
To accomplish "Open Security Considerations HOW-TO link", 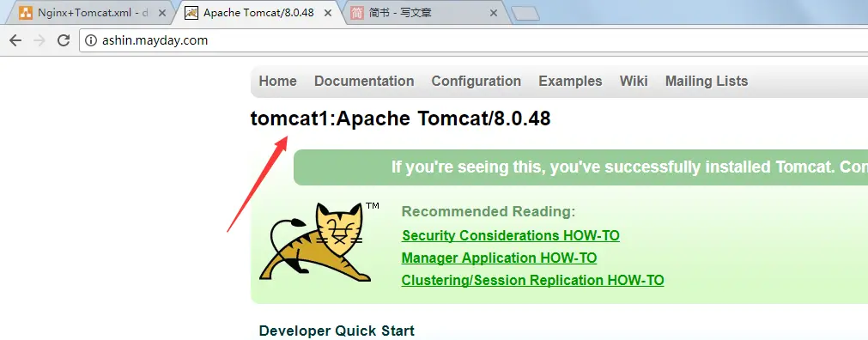I will pos(510,236).
